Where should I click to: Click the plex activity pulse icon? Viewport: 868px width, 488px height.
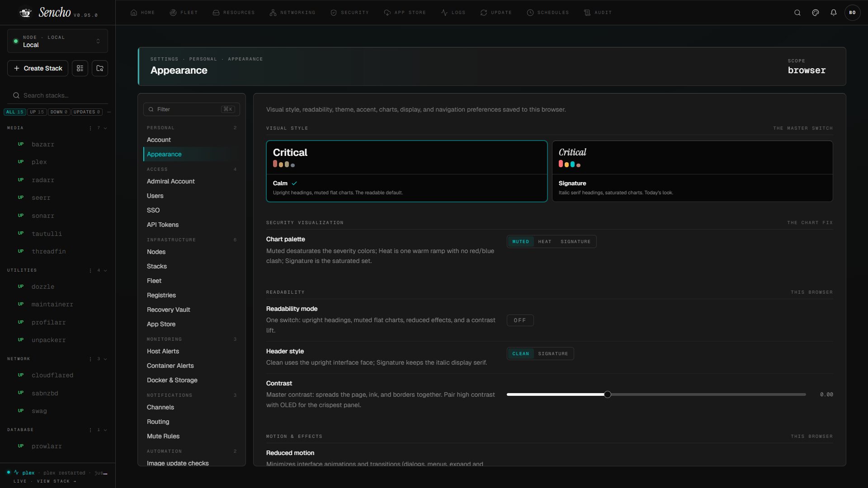pos(16,472)
